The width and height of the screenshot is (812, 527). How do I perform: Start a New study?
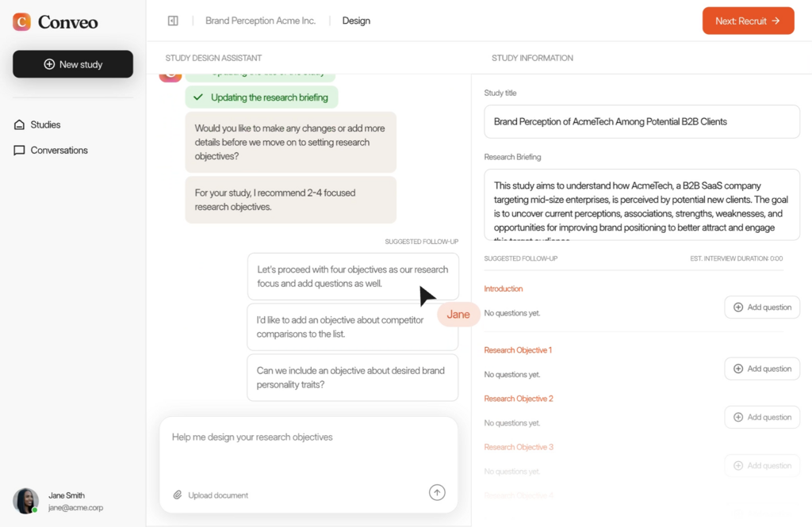tap(73, 64)
